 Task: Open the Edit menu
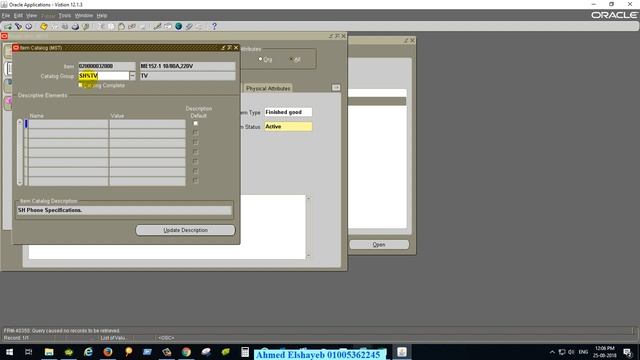pyautogui.click(x=18, y=16)
